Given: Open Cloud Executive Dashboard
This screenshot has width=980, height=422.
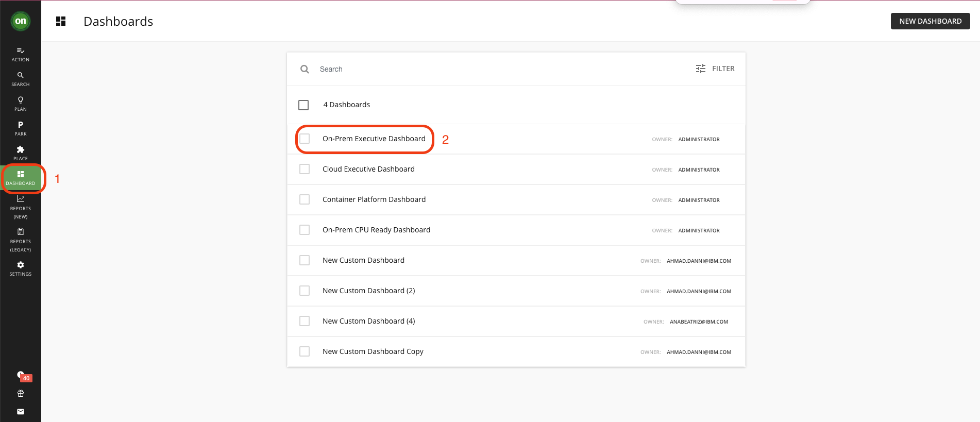Looking at the screenshot, I should (368, 169).
